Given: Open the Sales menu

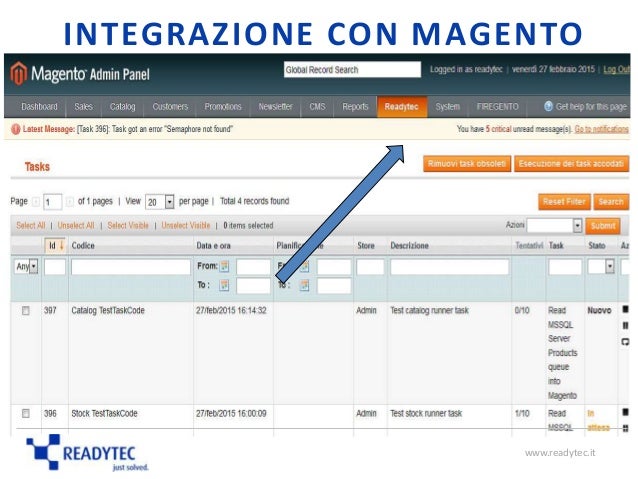Looking at the screenshot, I should pos(83,107).
